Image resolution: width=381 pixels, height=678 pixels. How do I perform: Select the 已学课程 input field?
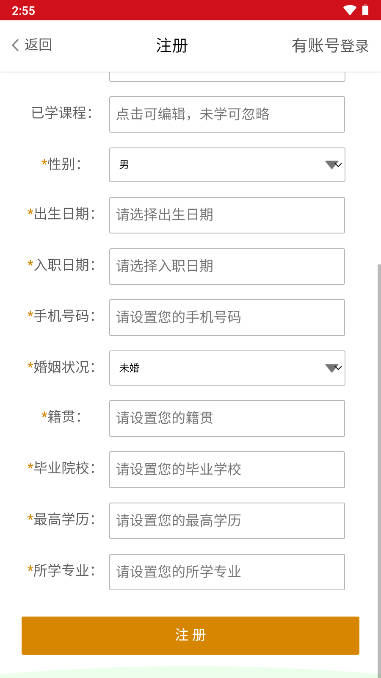coord(227,114)
